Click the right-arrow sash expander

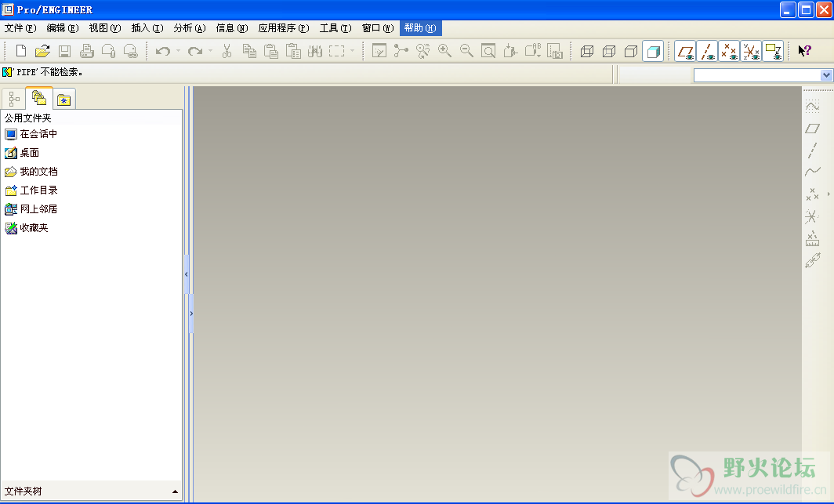pos(191,314)
